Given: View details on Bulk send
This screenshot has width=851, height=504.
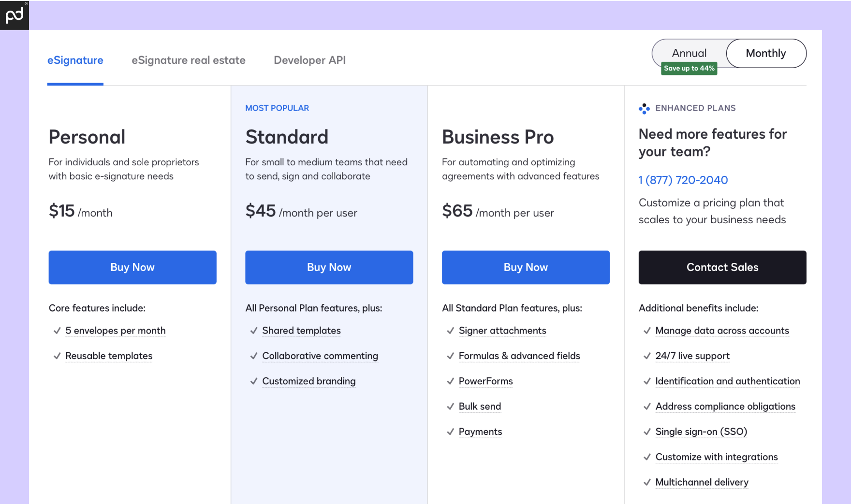Looking at the screenshot, I should point(480,406).
